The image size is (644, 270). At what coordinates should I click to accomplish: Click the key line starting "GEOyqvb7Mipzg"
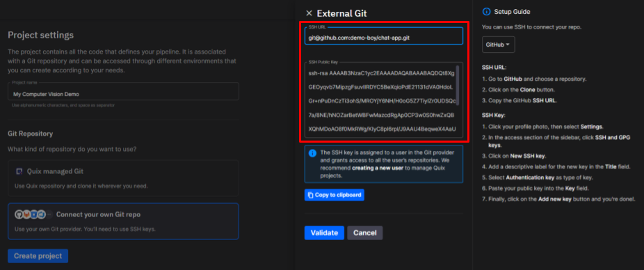[x=380, y=87]
